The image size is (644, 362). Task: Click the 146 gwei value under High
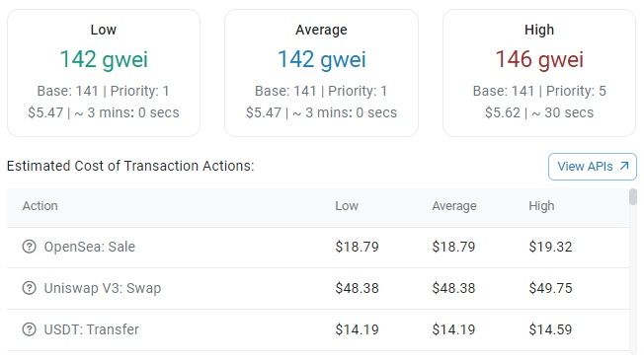click(539, 59)
